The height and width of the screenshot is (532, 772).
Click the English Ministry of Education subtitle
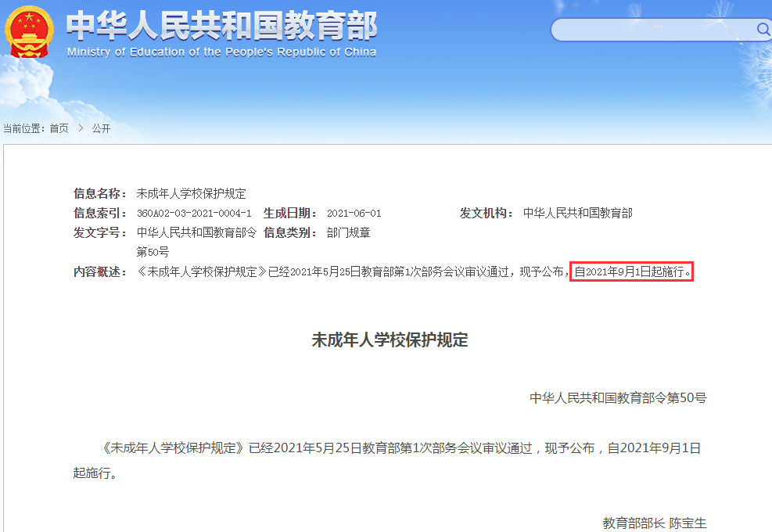221,52
